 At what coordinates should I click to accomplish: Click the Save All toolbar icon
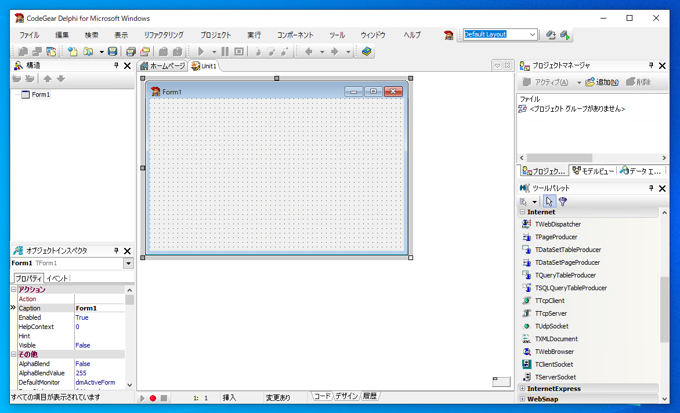[131, 52]
